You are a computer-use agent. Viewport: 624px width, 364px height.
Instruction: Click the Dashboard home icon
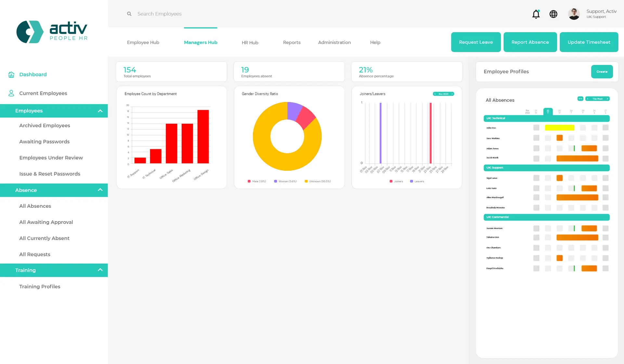(11, 75)
